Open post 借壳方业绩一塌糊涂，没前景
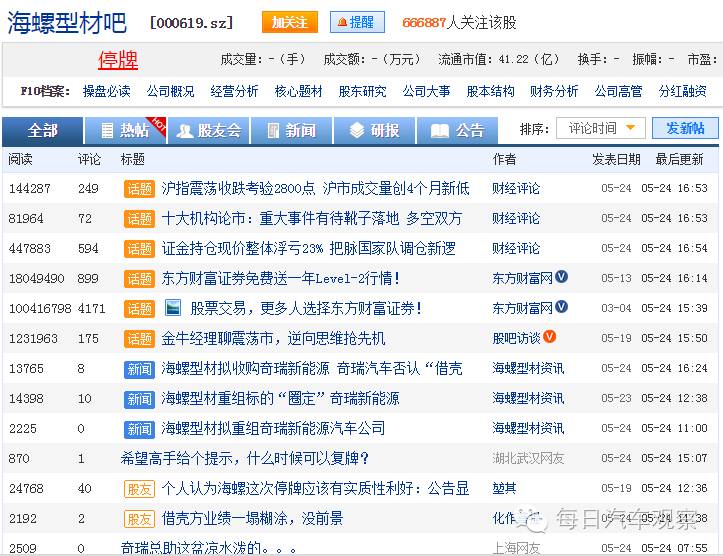Screen dimensions: 723x556 click(252, 518)
